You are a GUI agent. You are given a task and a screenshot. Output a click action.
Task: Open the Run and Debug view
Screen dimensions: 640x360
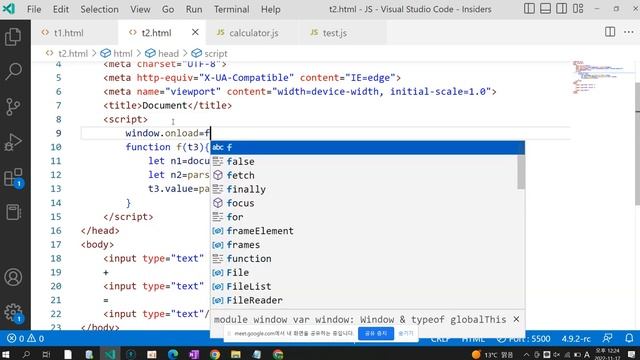click(13, 142)
